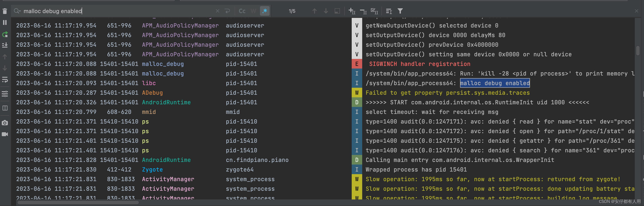Viewport: 644px width, 206px height.
Task: Click the red E level badge
Action: [x=357, y=64]
